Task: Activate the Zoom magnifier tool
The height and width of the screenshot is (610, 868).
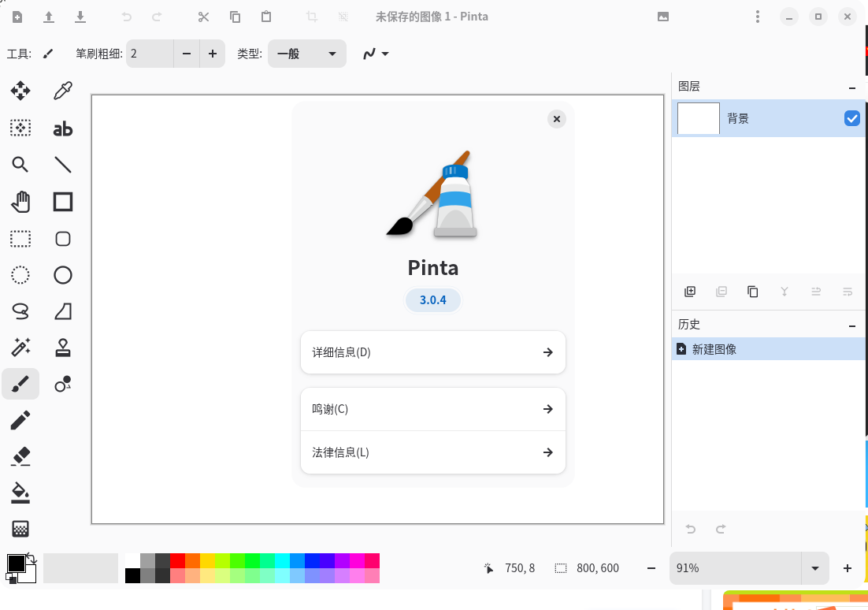Action: (20, 165)
